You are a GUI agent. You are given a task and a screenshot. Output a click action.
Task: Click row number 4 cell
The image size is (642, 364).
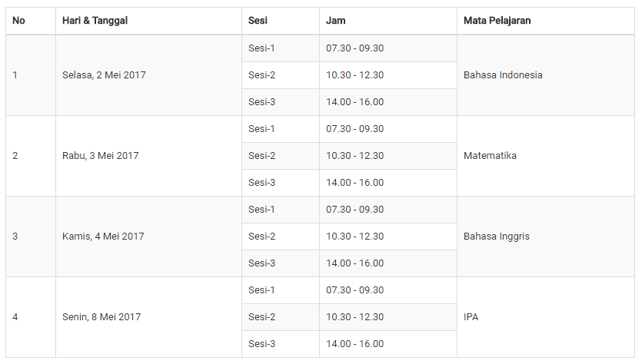[31, 317]
